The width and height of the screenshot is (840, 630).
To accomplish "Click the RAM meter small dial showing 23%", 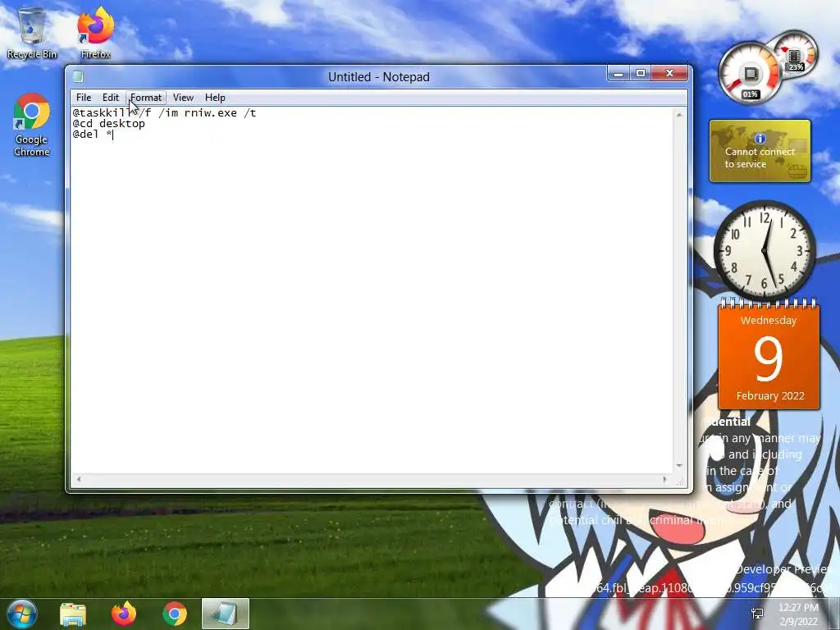I will (x=796, y=53).
